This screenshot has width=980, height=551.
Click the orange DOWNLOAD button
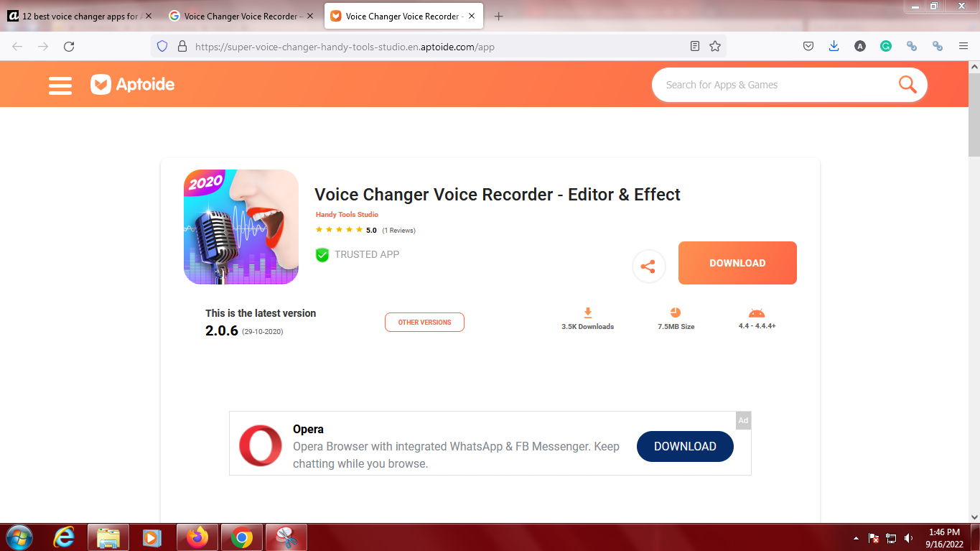(x=737, y=263)
